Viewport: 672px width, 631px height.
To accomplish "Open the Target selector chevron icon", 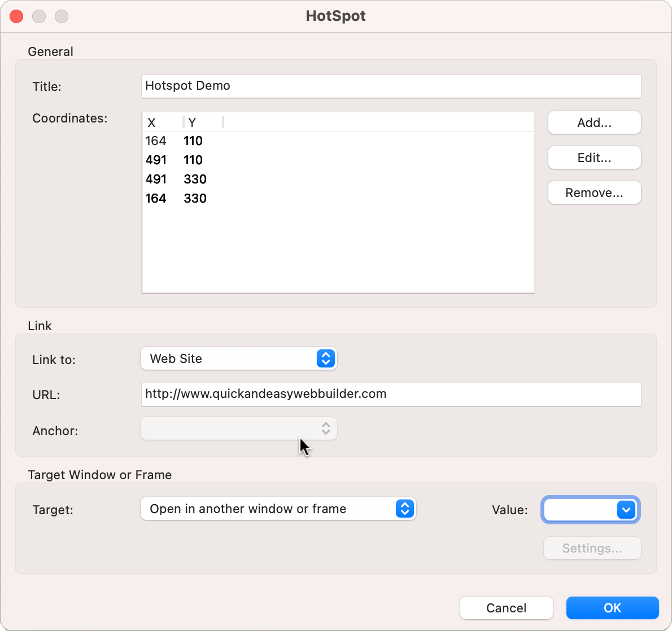I will point(405,509).
